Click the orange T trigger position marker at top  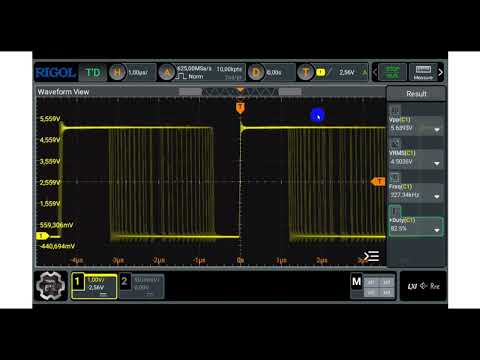point(240,108)
